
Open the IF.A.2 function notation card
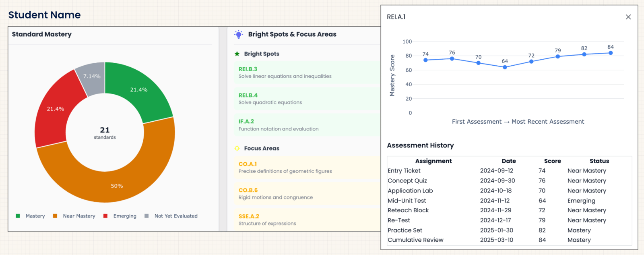tap(307, 125)
